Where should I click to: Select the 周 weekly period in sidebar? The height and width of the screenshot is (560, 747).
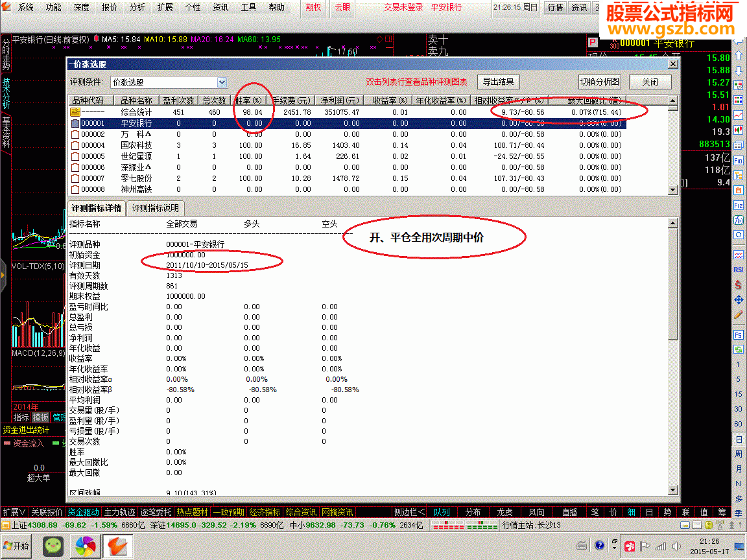point(739,454)
